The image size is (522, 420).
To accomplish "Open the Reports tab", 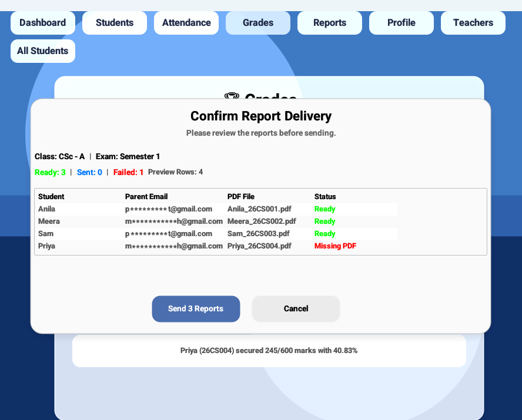I will tap(330, 22).
